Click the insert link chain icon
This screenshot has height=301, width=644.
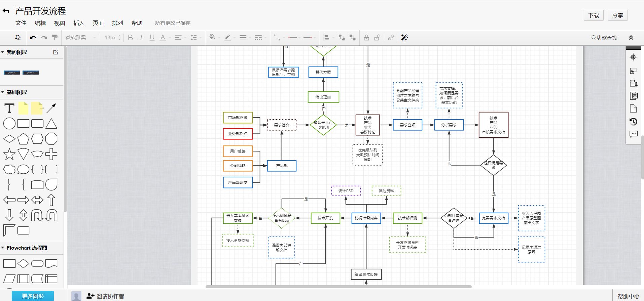pos(391,38)
